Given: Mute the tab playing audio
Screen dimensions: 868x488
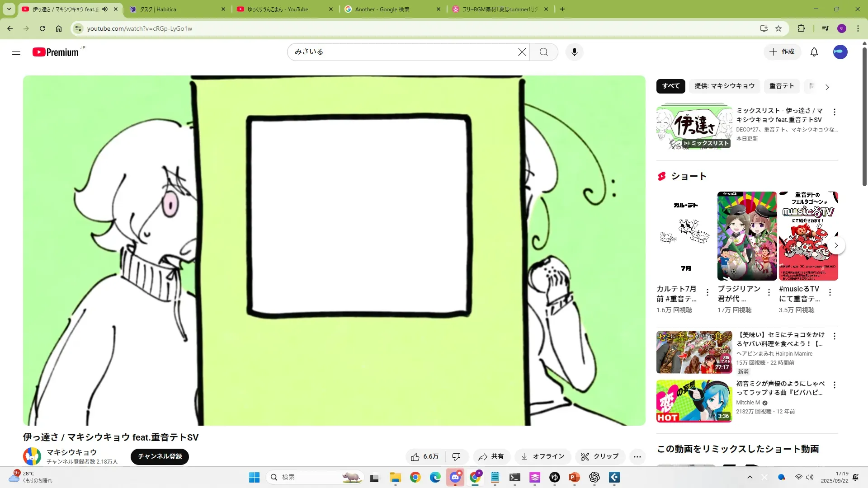Looking at the screenshot, I should pos(105,9).
